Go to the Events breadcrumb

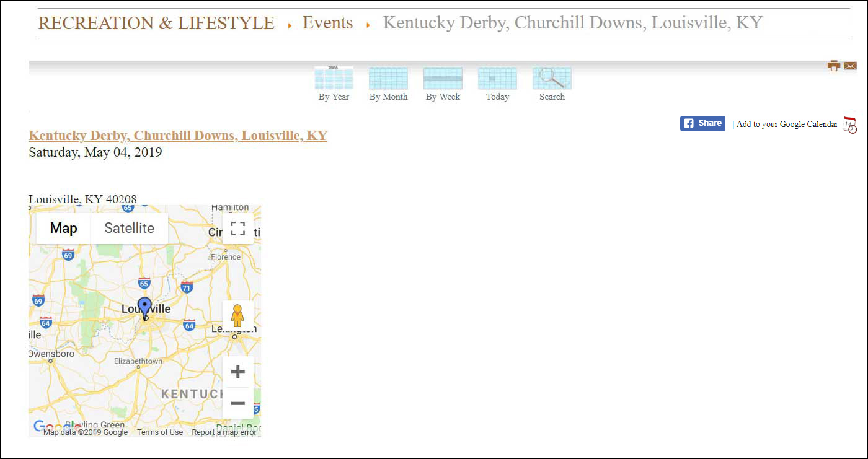pos(327,24)
